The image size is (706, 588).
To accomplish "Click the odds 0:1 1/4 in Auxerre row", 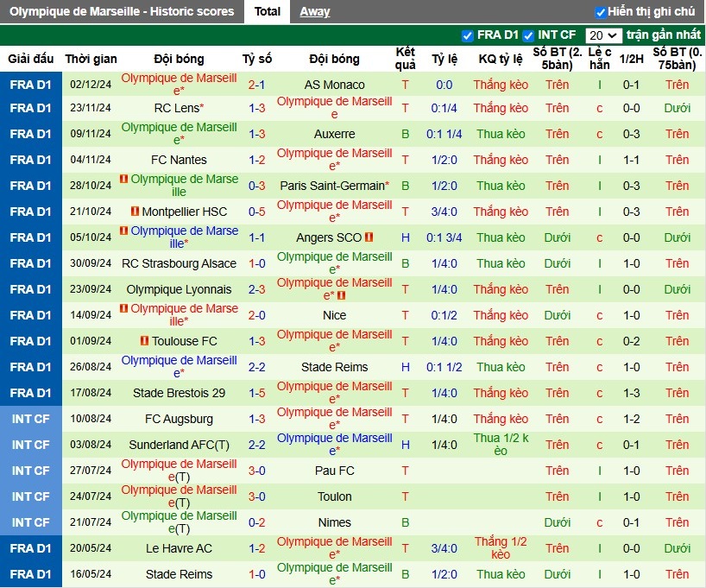I will pyautogui.click(x=444, y=134).
